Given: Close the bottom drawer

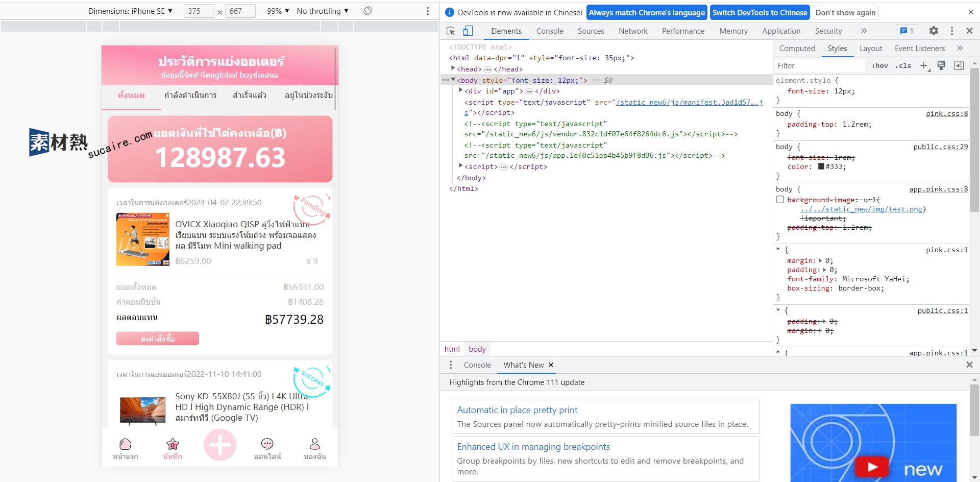Looking at the screenshot, I should [969, 365].
